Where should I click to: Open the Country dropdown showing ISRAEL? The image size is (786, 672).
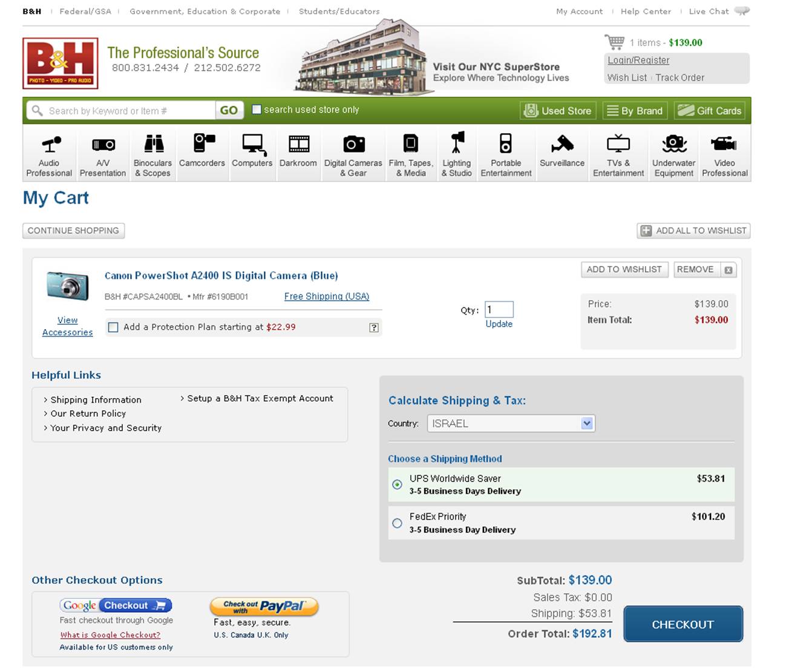tap(511, 423)
